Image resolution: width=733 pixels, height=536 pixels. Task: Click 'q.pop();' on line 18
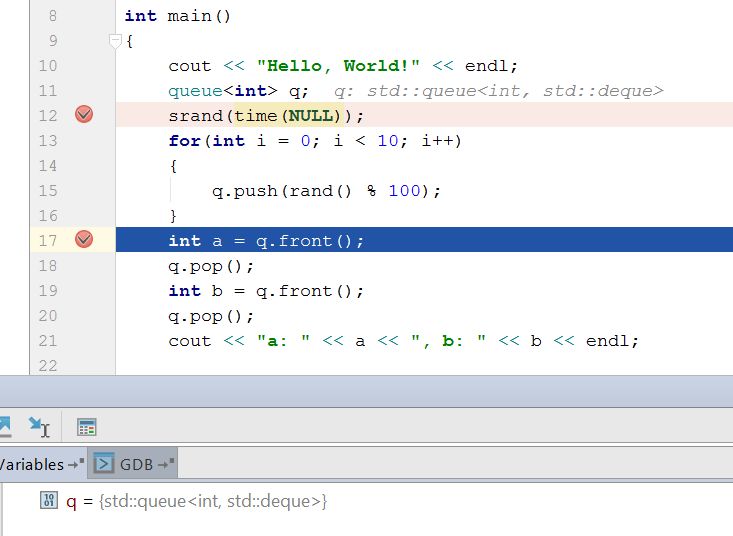click(x=211, y=266)
